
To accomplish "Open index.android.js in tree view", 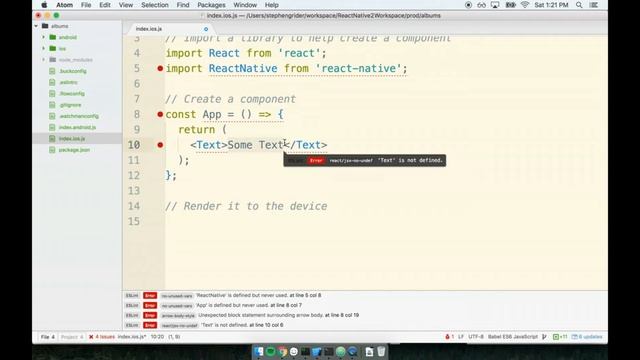I will (77, 127).
